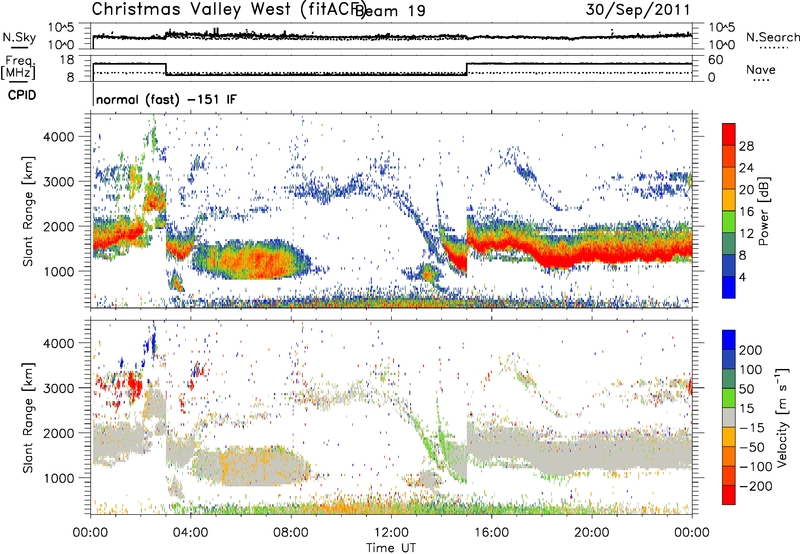Click the '12:00' time tick label
The image size is (800, 554).
point(391,533)
